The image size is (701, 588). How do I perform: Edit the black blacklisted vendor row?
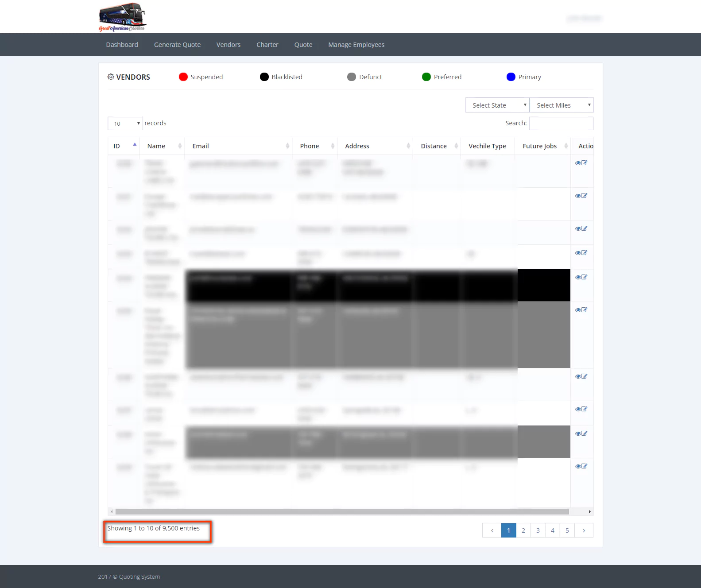(x=585, y=277)
